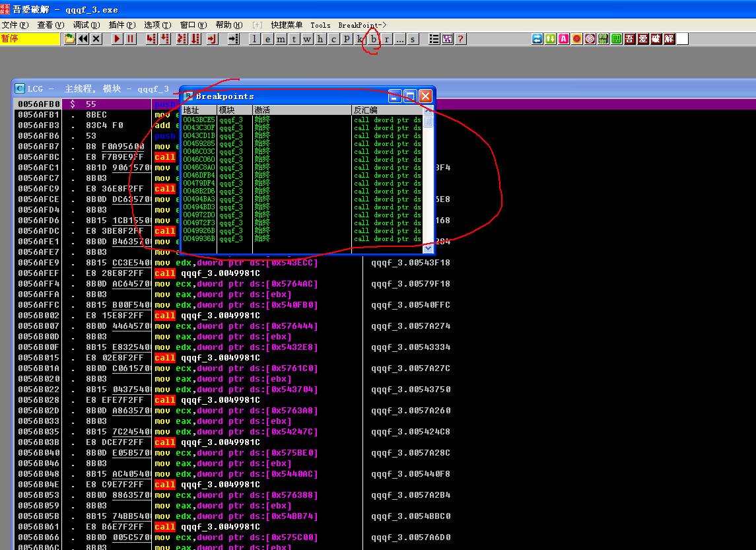This screenshot has height=550, width=756.
Task: Select breakpoint row 0049936B
Action: coord(302,238)
